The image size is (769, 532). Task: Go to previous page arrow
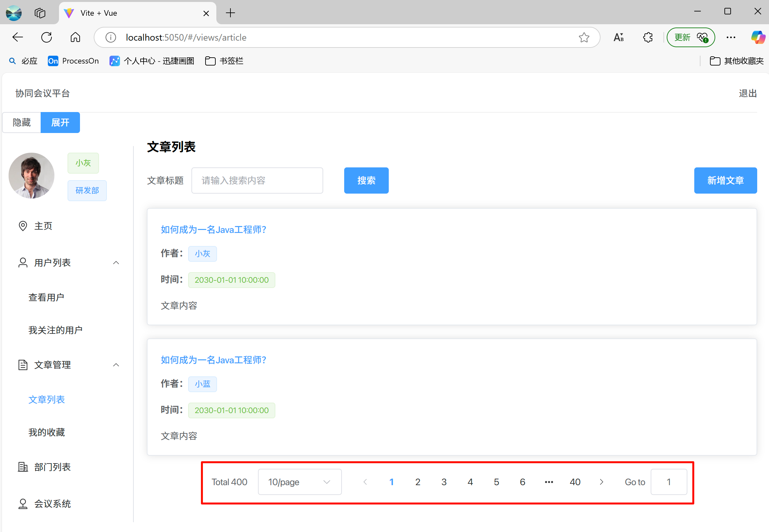coord(365,482)
